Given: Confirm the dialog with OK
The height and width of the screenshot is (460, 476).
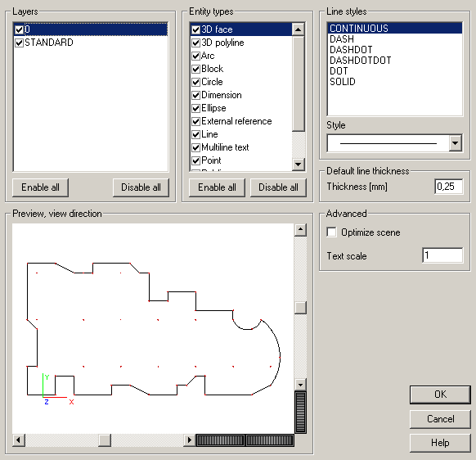Looking at the screenshot, I should tap(440, 395).
